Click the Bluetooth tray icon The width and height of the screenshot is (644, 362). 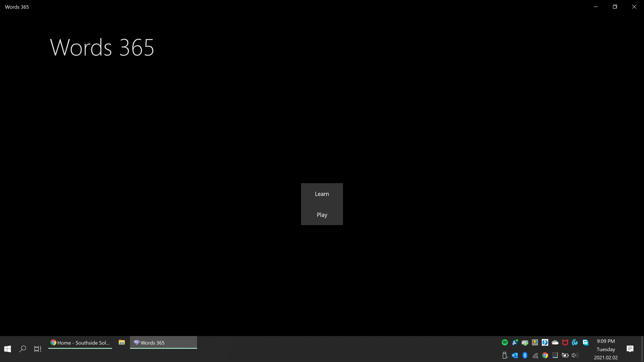(x=525, y=355)
